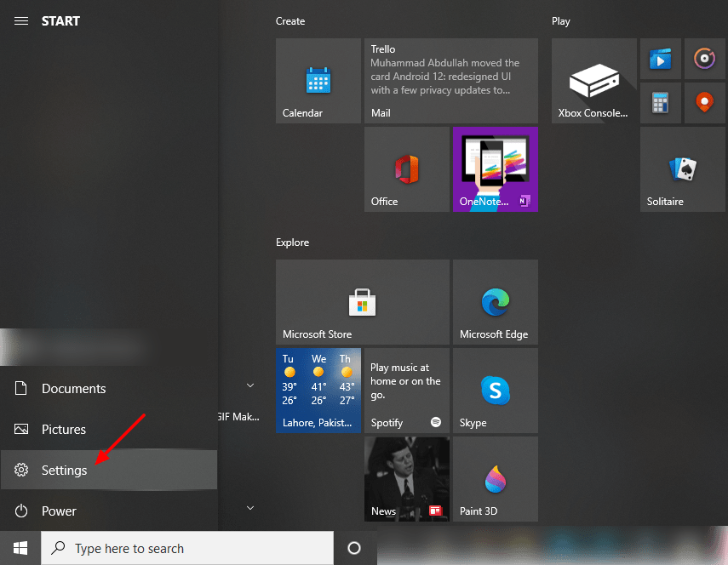728x565 pixels.
Task: Open the Mail tile with Trello notification
Action: click(x=450, y=81)
